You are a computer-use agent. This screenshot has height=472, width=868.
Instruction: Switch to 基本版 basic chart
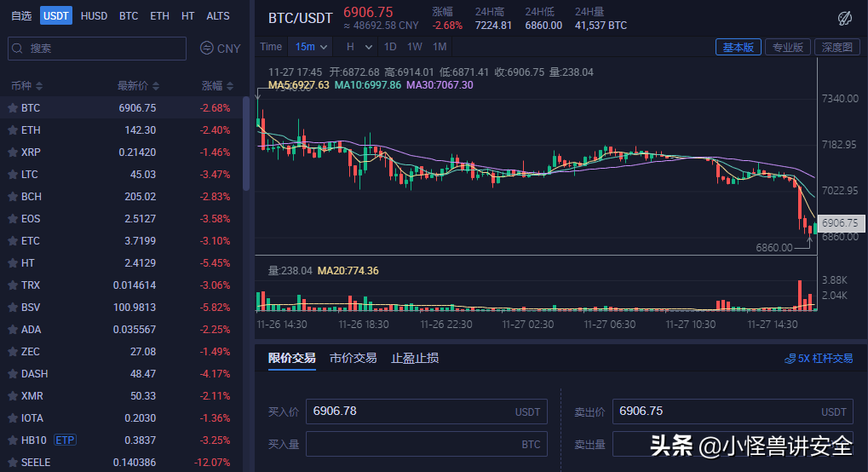click(739, 48)
